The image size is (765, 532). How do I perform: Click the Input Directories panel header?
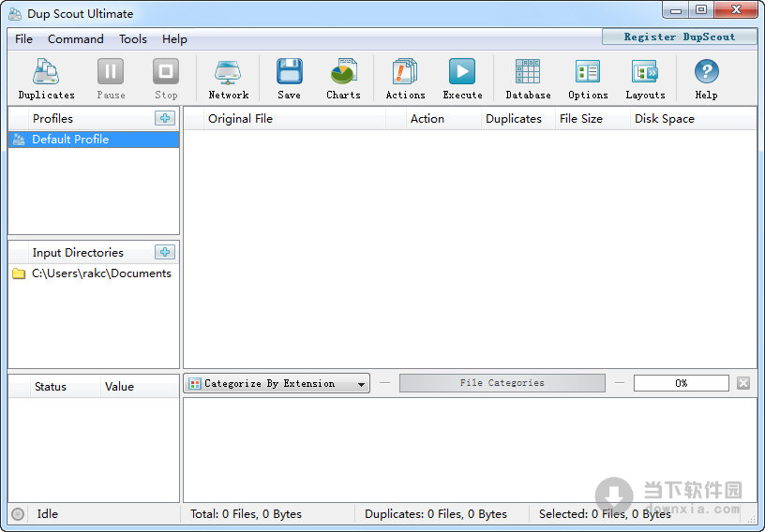78,253
